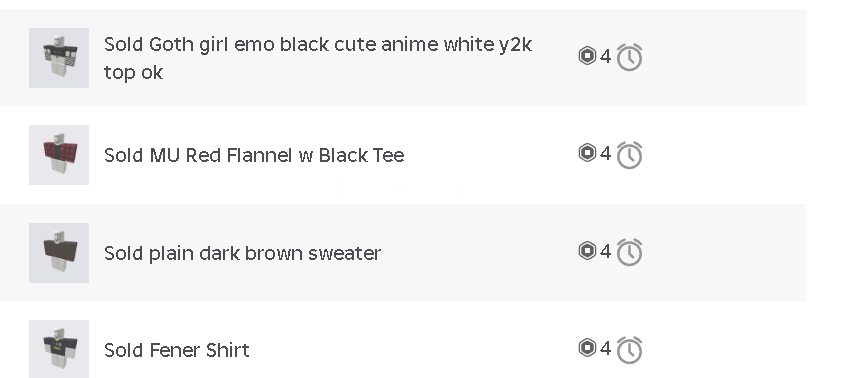Open the Sold plain dark brown sweater link
Viewport: 860px width, 378px height.
click(242, 253)
